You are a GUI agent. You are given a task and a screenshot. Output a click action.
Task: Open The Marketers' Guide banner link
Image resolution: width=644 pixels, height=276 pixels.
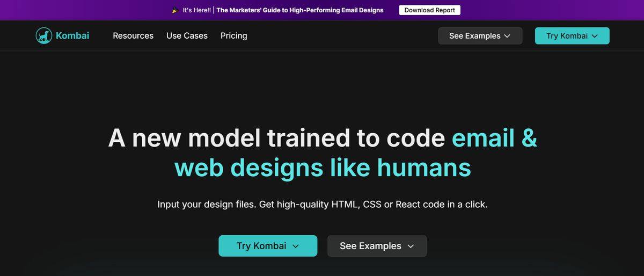click(300, 10)
